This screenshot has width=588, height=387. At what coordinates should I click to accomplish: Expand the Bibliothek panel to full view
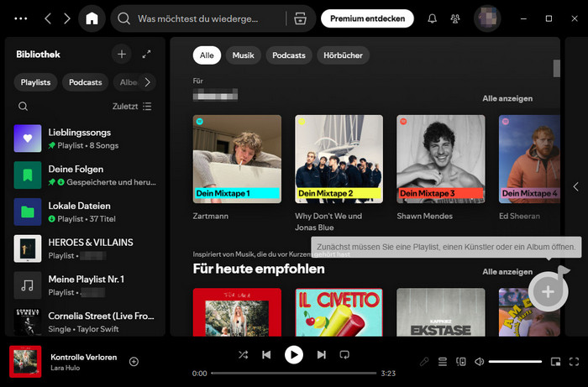(x=147, y=55)
